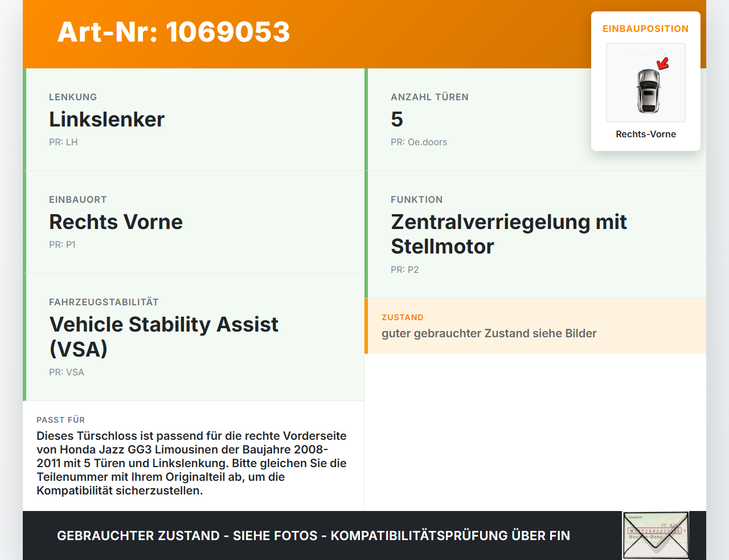The width and height of the screenshot is (729, 560).
Task: Click the 'Linkslenker' value
Action: (x=107, y=119)
